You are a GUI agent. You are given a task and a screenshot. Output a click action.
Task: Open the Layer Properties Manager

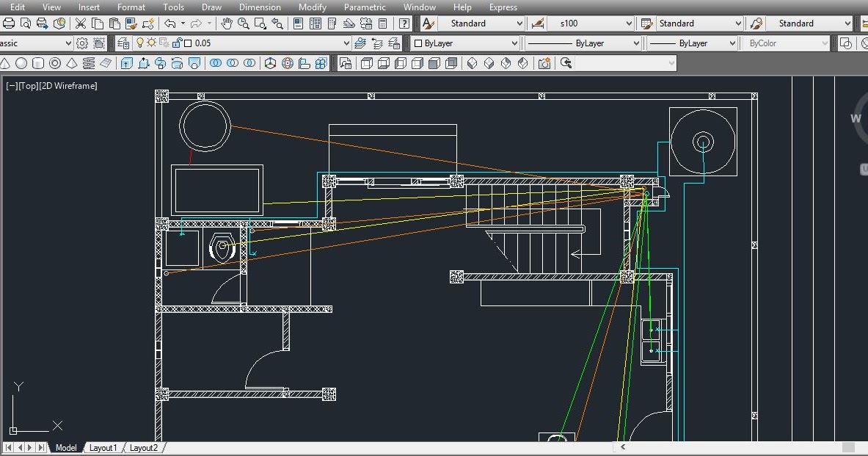[125, 43]
